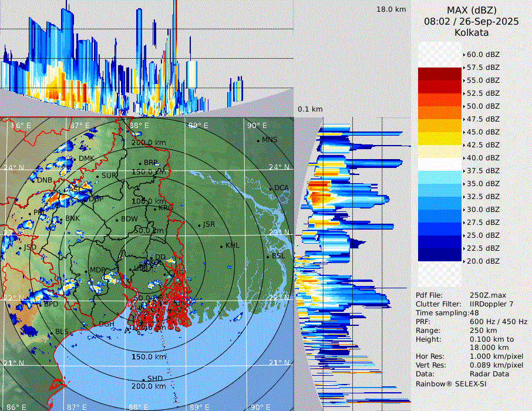Viewport: 532px width, 411px height.
Task: Click the Rainbow SELEX-SI text
Action: 451,383
